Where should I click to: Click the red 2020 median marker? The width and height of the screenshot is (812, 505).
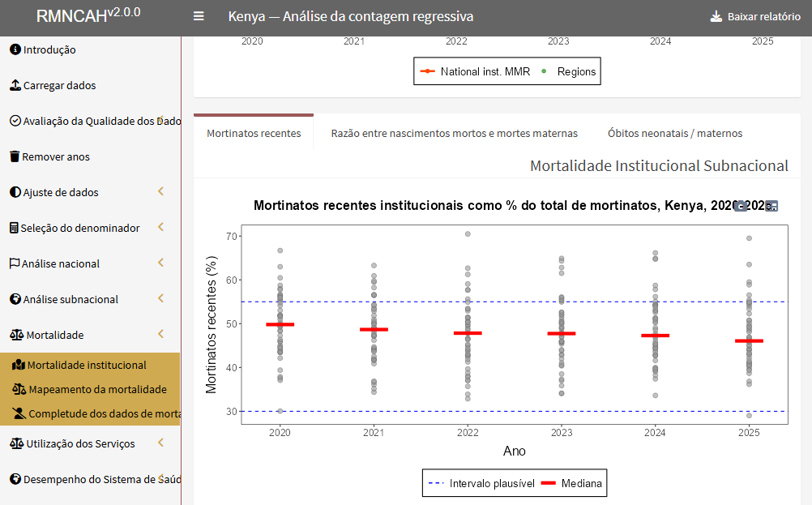[280, 325]
